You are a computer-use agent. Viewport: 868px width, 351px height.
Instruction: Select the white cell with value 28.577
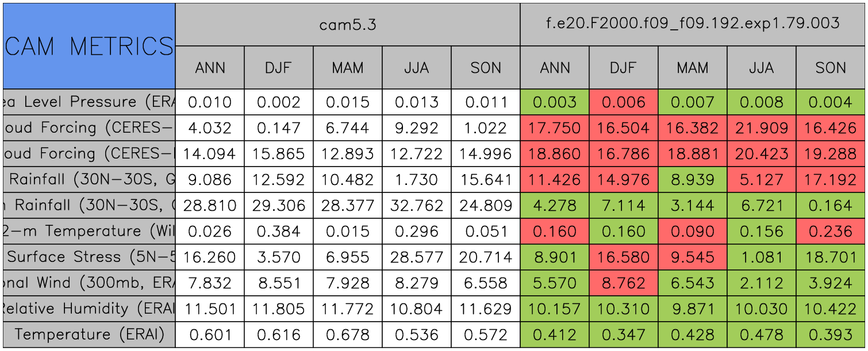coord(417,257)
